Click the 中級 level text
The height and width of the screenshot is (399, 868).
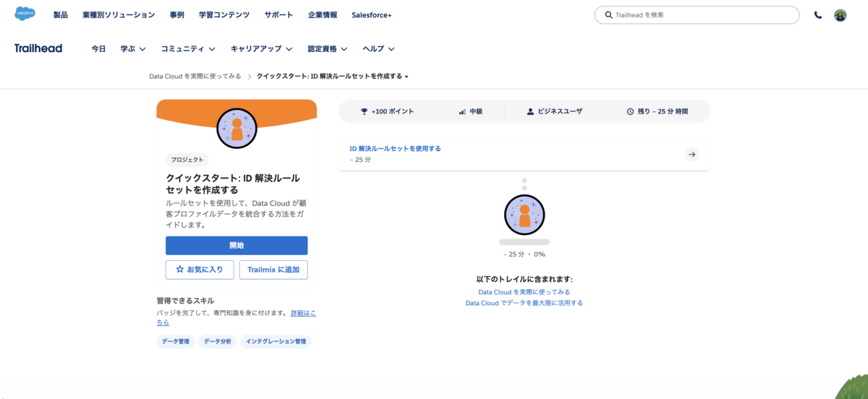(476, 111)
